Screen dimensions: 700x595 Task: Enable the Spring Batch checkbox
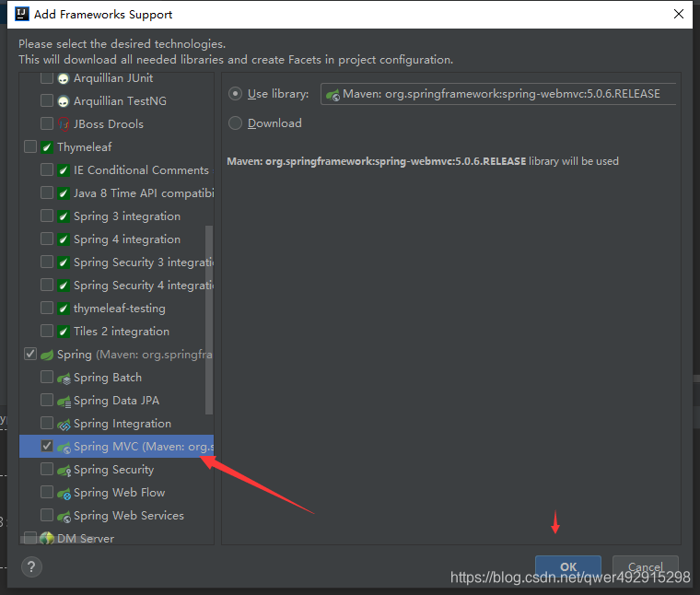coord(47,377)
